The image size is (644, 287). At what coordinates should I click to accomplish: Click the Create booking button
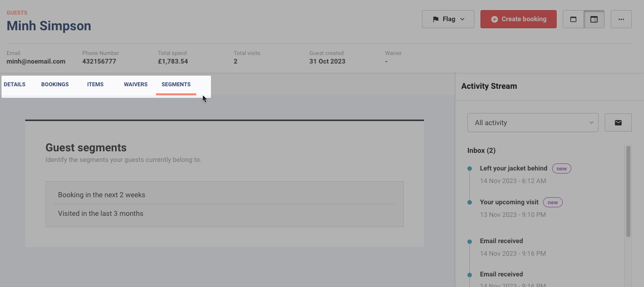click(x=518, y=19)
